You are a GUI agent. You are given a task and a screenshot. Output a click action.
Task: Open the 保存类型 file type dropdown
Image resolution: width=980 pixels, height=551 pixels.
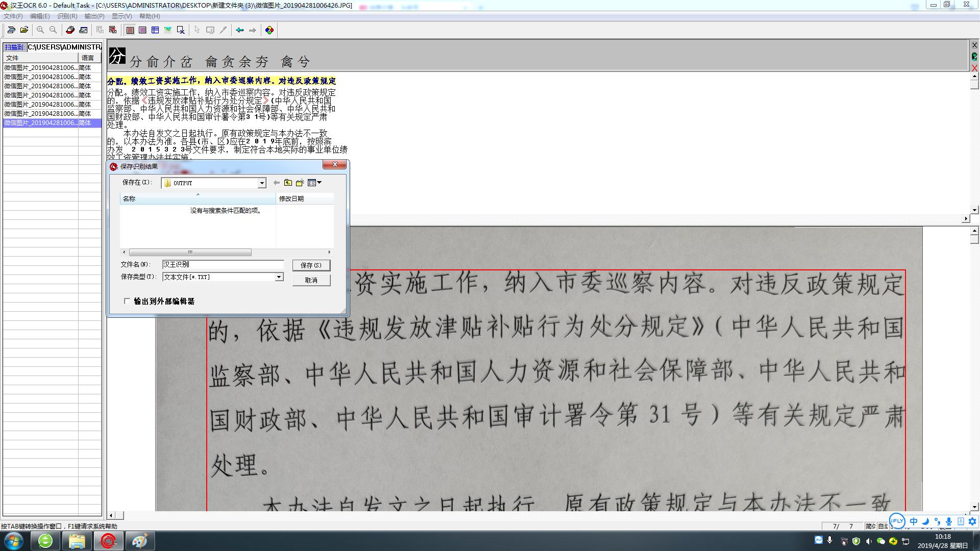279,276
